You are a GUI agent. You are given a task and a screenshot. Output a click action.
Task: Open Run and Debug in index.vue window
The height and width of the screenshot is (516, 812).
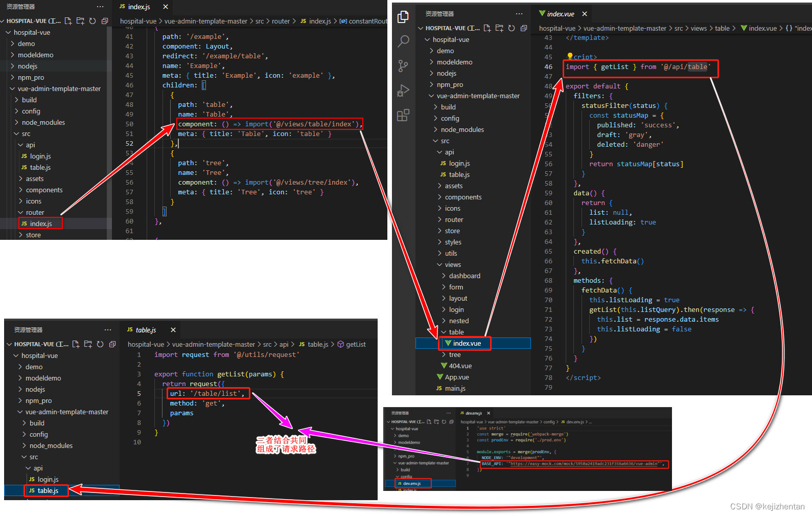(x=403, y=91)
